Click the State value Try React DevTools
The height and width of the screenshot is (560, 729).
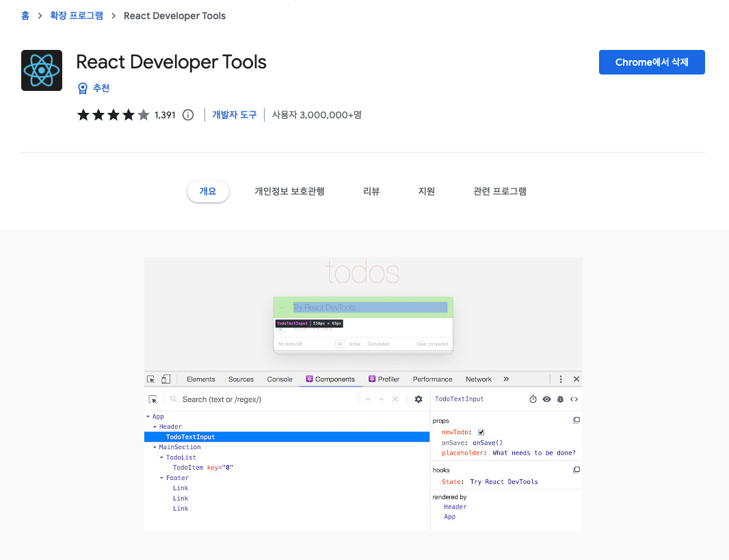point(504,482)
